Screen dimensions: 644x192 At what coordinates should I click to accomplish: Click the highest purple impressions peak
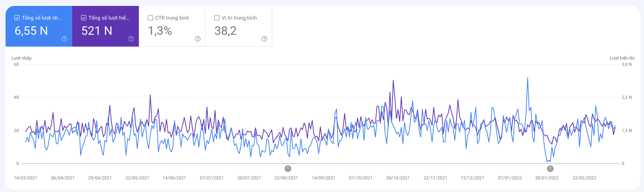[x=393, y=81]
